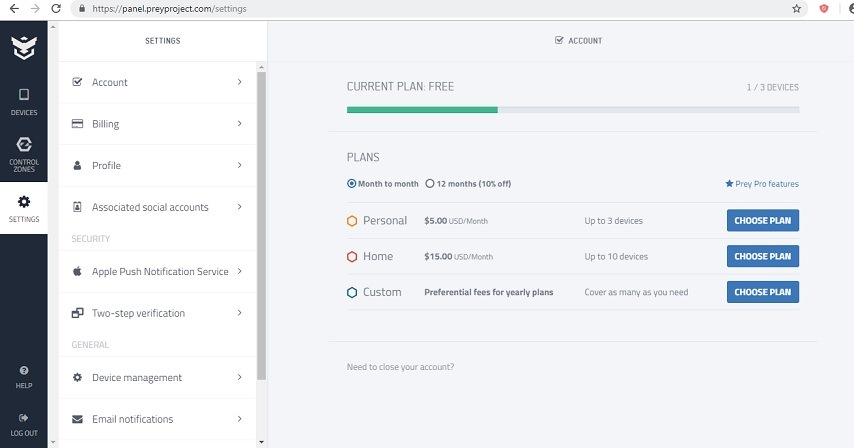The width and height of the screenshot is (854, 448).
Task: Select Month to month billing option
Action: click(x=352, y=184)
